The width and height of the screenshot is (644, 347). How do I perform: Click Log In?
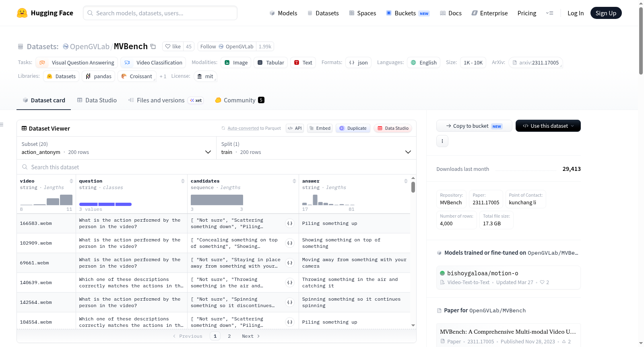(x=575, y=13)
